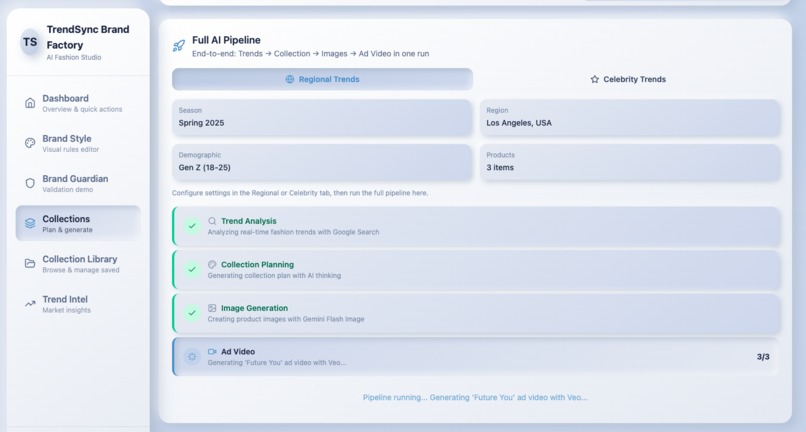This screenshot has height=432, width=806.
Task: Click the magnifier icon beside Trend Analysis
Action: (212, 221)
